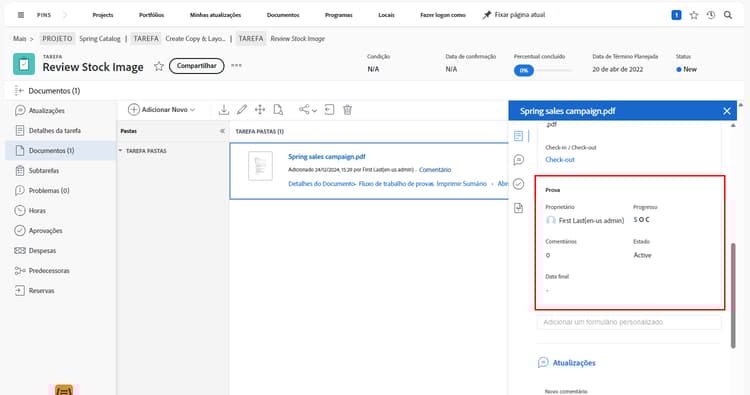
Task: Open comments icon in side panel
Action: point(518,160)
